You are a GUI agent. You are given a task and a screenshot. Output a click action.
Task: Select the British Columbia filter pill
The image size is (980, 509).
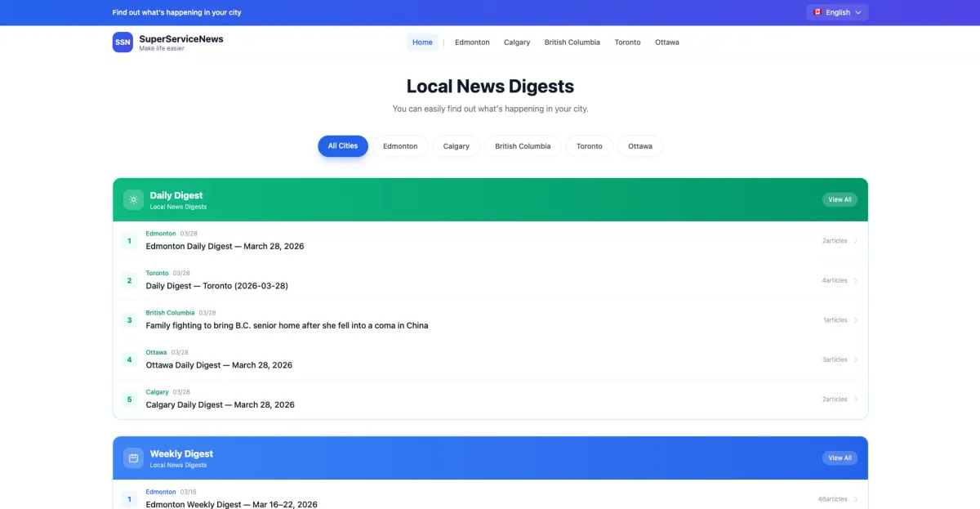[x=522, y=146]
